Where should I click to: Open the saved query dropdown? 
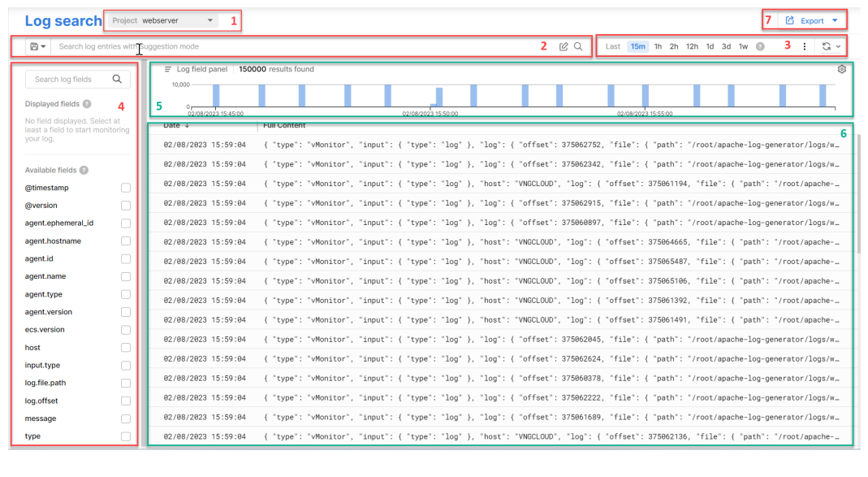[37, 47]
